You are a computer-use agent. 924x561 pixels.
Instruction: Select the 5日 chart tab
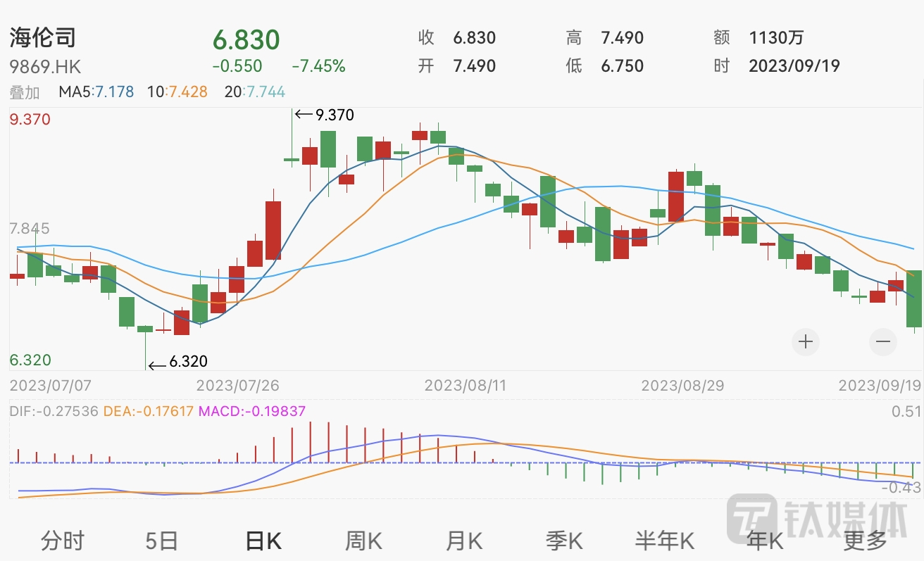click(161, 541)
